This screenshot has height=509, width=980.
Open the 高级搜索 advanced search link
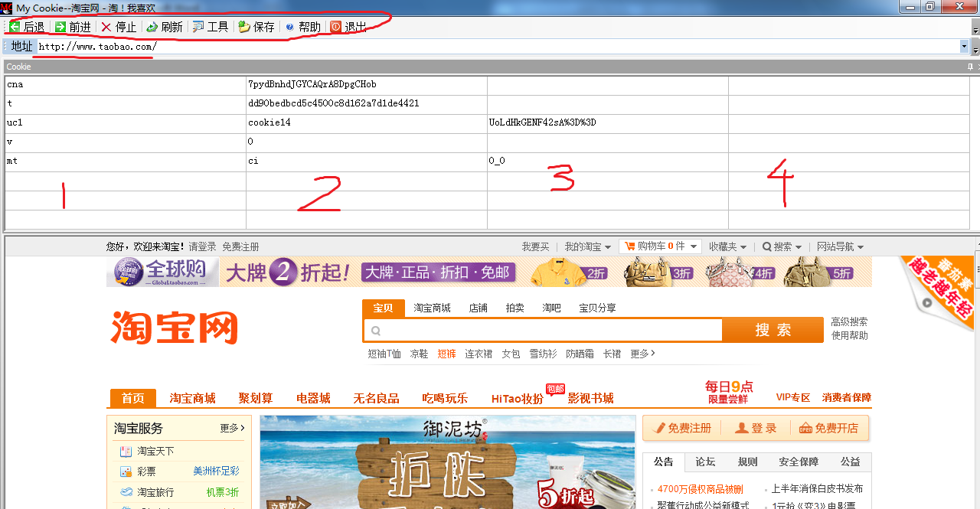click(x=850, y=321)
